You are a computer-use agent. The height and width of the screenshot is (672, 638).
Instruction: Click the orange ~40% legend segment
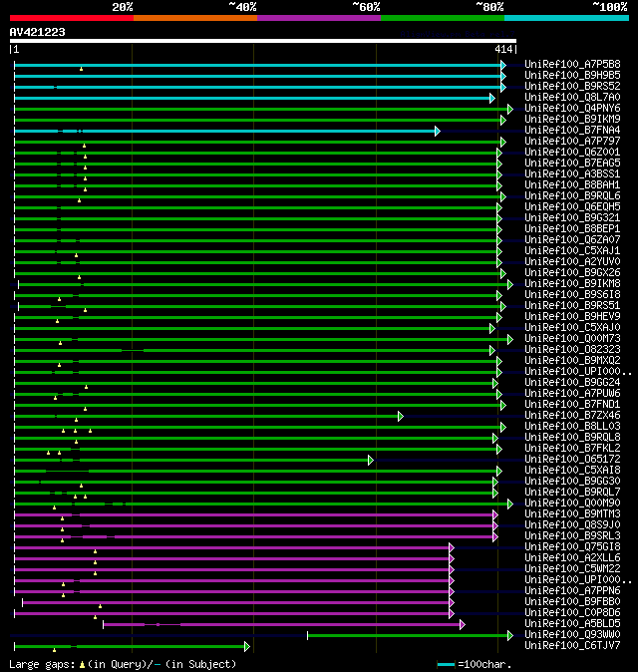point(195,18)
